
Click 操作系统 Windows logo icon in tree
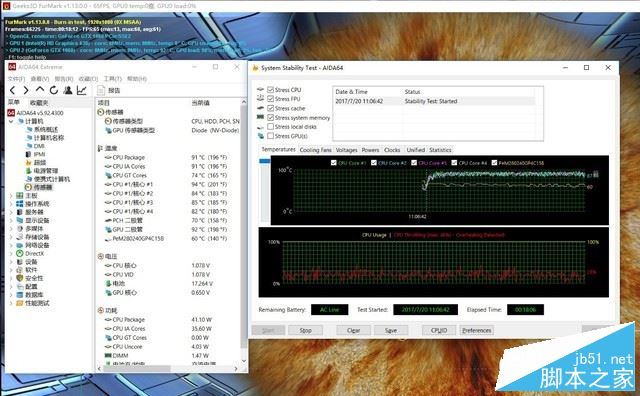coord(19,204)
